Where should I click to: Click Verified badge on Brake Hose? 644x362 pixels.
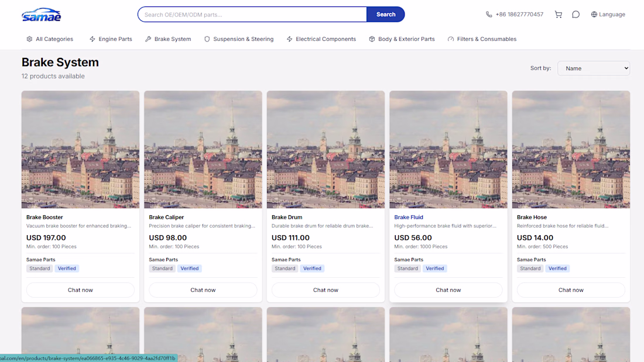click(x=557, y=268)
